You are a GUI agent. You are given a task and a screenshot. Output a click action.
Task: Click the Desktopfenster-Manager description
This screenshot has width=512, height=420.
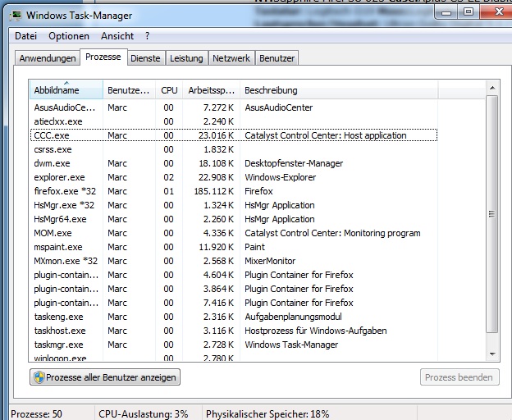294,163
